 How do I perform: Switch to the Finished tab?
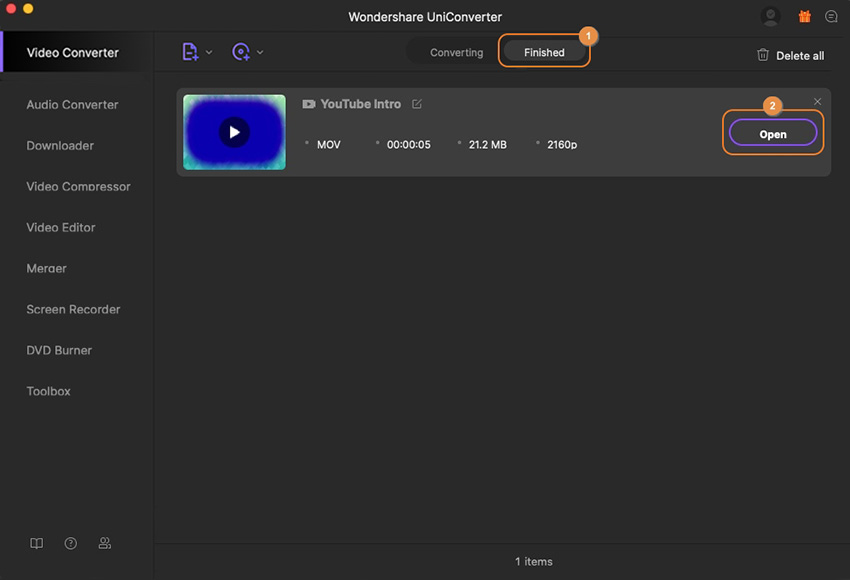544,53
